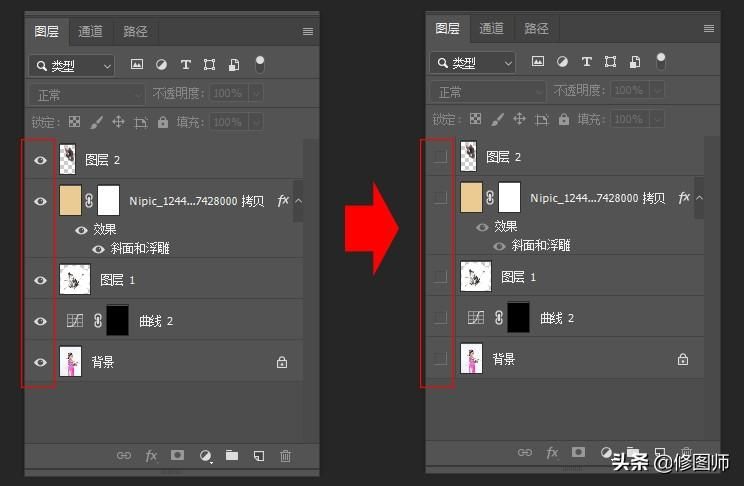
Task: Create adjustment layer in left panel
Action: (205, 456)
